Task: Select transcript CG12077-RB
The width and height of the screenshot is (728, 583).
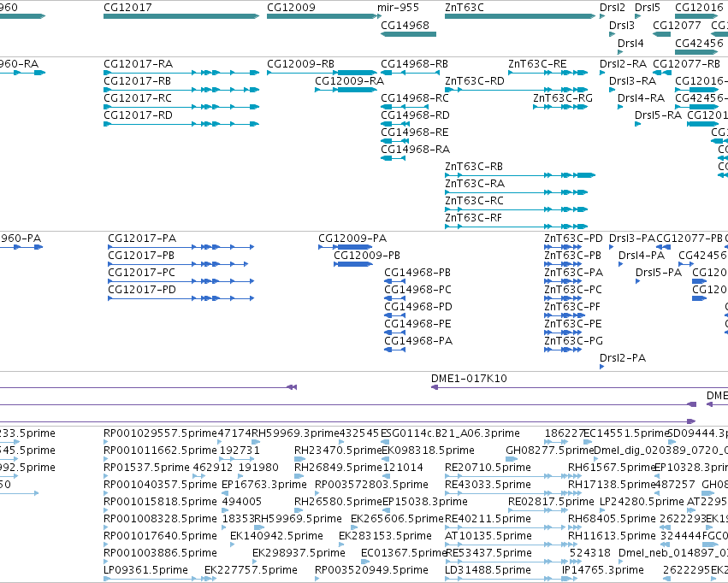Action: coord(662,73)
